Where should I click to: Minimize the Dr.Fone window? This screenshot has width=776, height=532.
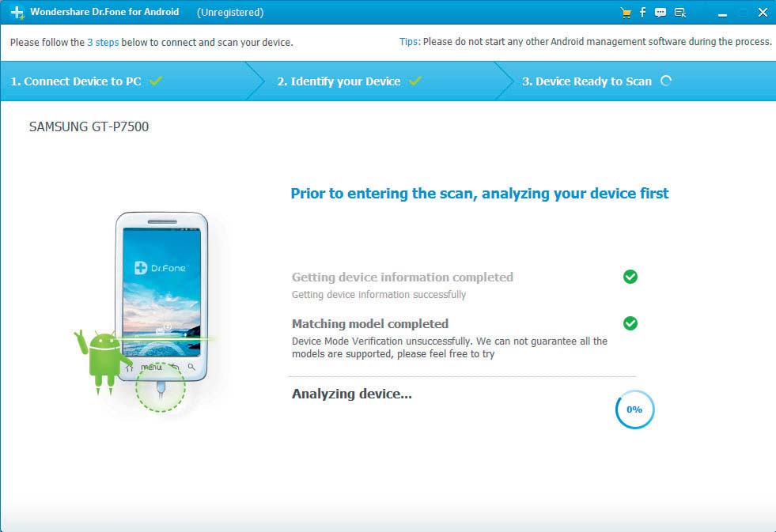pos(722,13)
